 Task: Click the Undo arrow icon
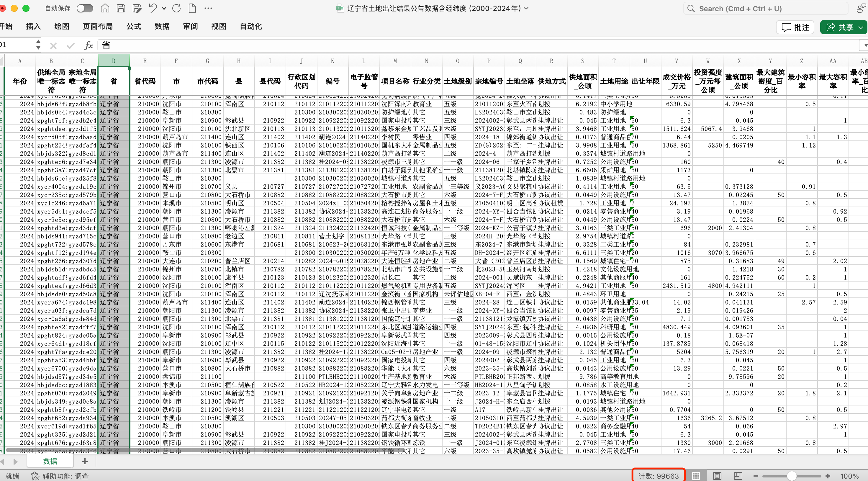(153, 9)
